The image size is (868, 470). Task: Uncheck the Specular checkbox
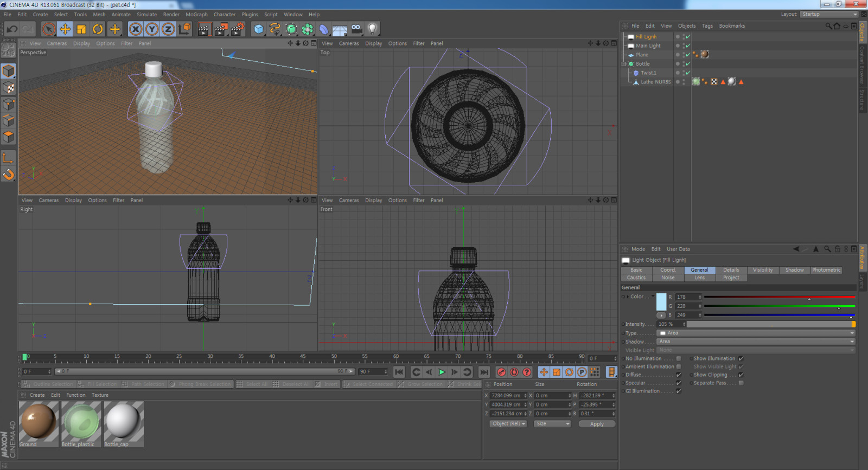click(x=678, y=383)
